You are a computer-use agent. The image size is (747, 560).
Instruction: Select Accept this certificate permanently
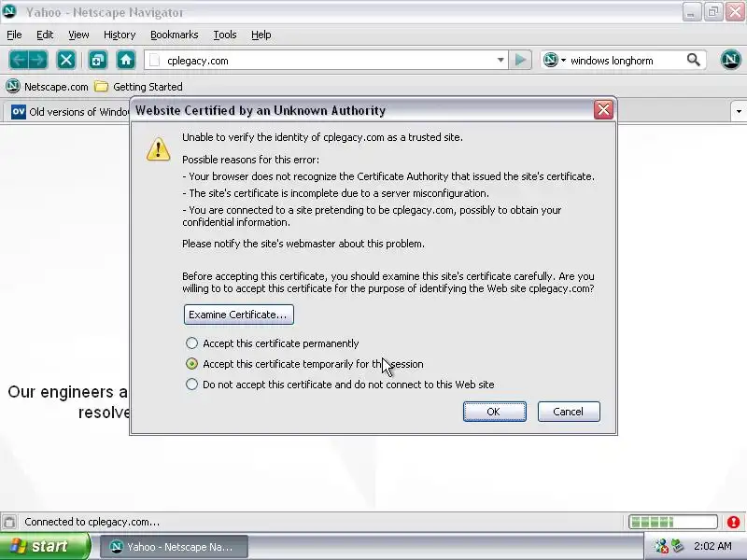(x=273, y=343)
